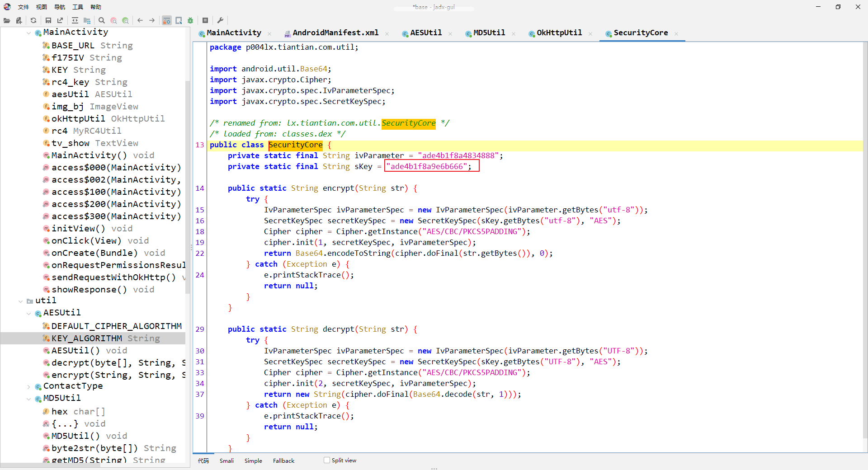Click the save floppy disk icon
This screenshot has width=868, height=470.
point(48,20)
